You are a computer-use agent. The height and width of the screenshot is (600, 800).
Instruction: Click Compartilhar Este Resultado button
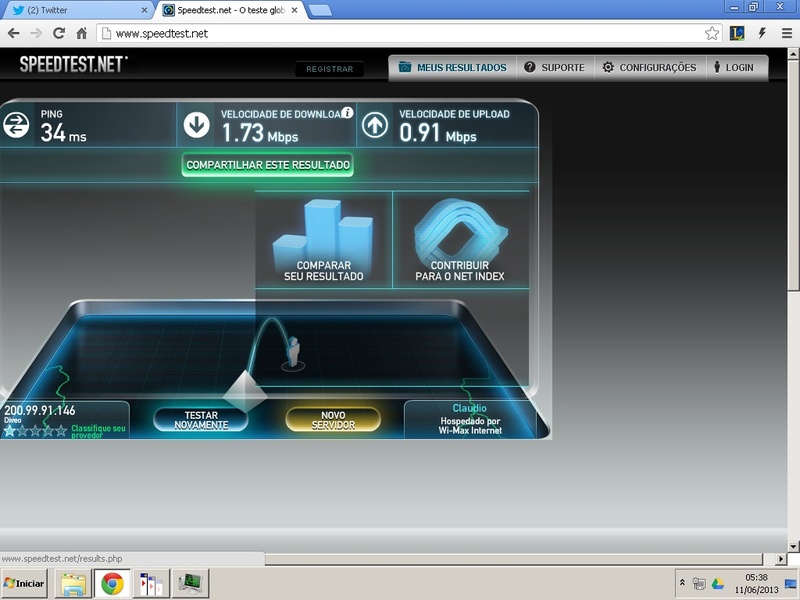click(268, 165)
